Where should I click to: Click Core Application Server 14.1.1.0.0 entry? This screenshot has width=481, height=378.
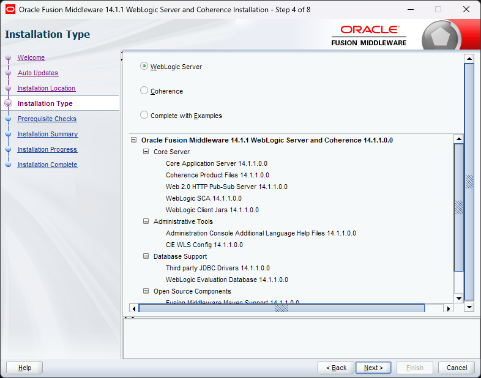(x=216, y=164)
